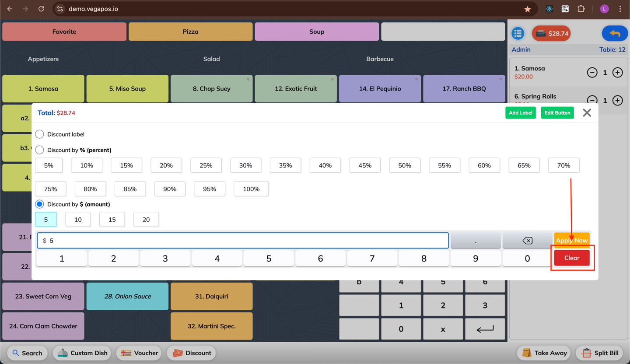Add 24. Corn Clam Chowder menu item
The width and height of the screenshot is (630, 364).
coord(43,326)
